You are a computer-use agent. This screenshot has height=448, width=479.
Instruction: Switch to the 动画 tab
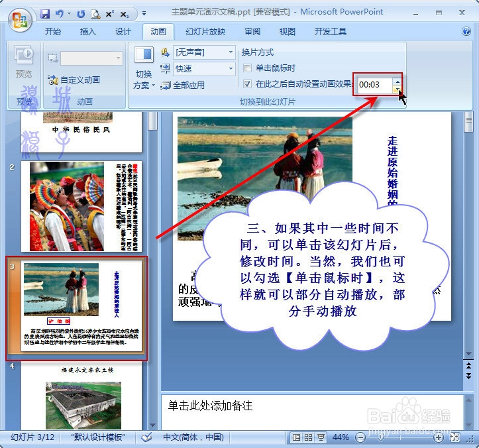click(158, 31)
